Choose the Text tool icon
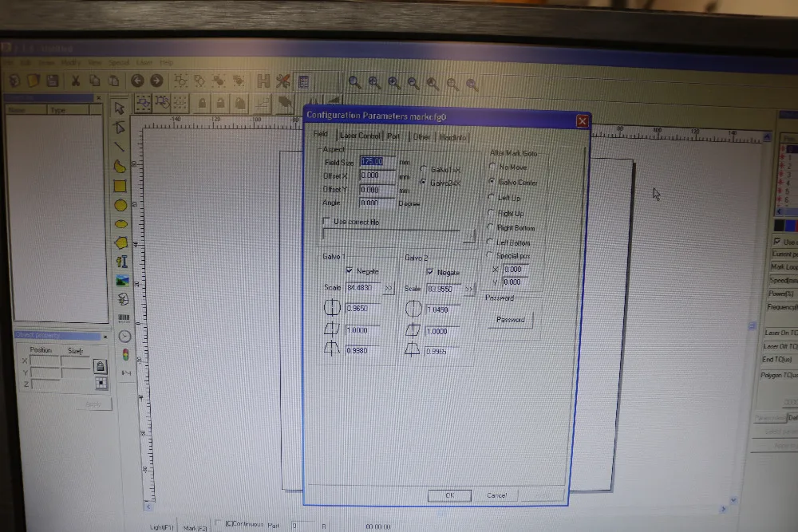Viewport: 798px width, 532px height. coord(121,262)
